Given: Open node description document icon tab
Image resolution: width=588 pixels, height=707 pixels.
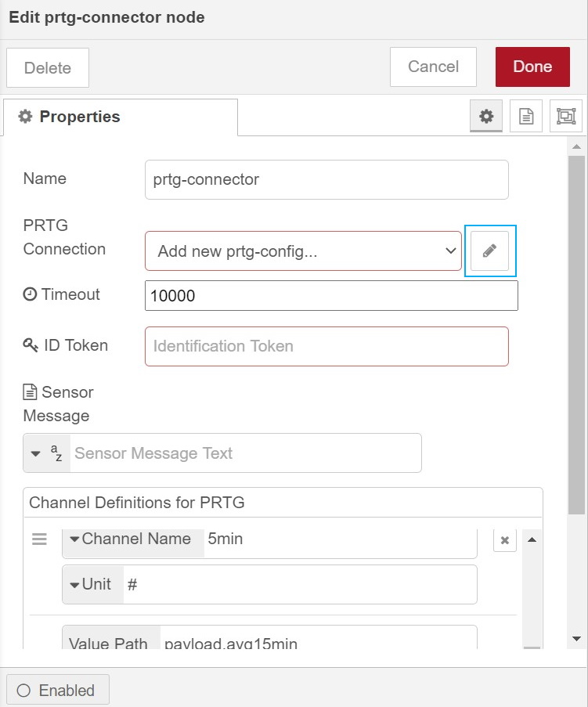Looking at the screenshot, I should tap(526, 117).
